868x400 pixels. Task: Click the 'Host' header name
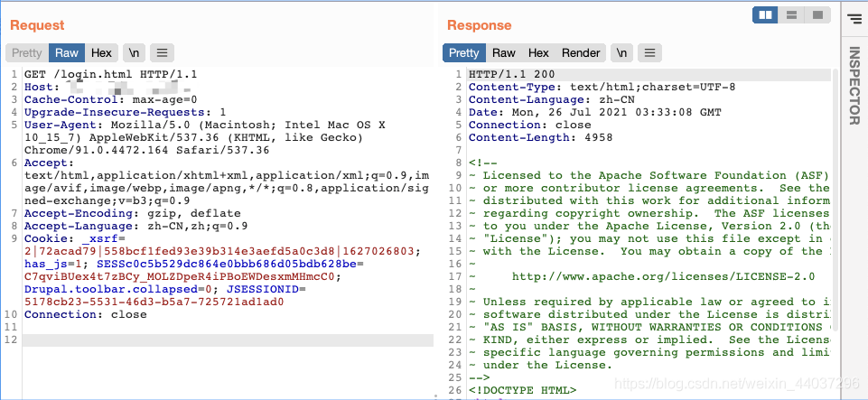38,87
